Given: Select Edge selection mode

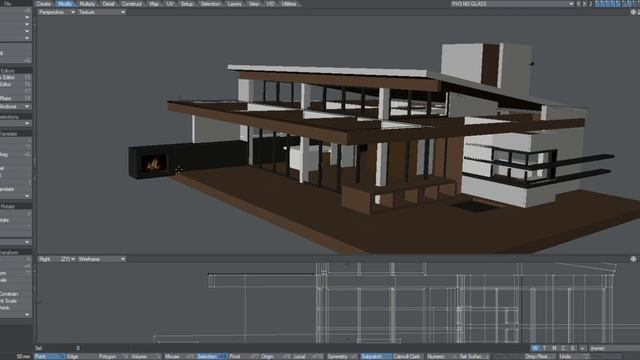Looking at the screenshot, I should 82,356.
